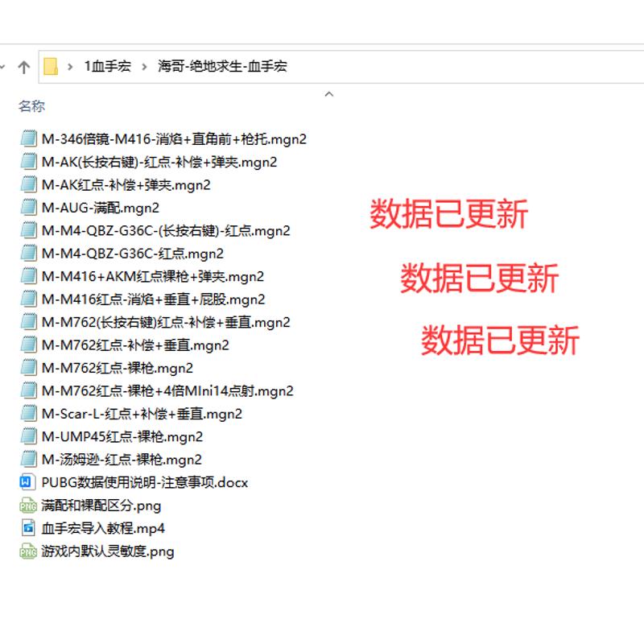Select file name M-Scar-L-红点+补偿+垂直.mgn2

pos(142,415)
